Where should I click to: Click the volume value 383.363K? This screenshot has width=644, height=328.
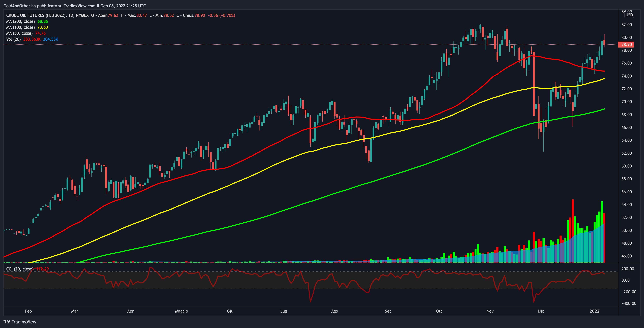point(32,39)
